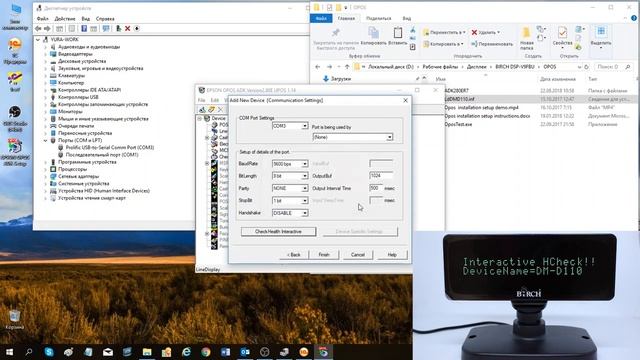Open Вид menu in Device Manager
640x360 pixels.
pyautogui.click(x=85, y=19)
